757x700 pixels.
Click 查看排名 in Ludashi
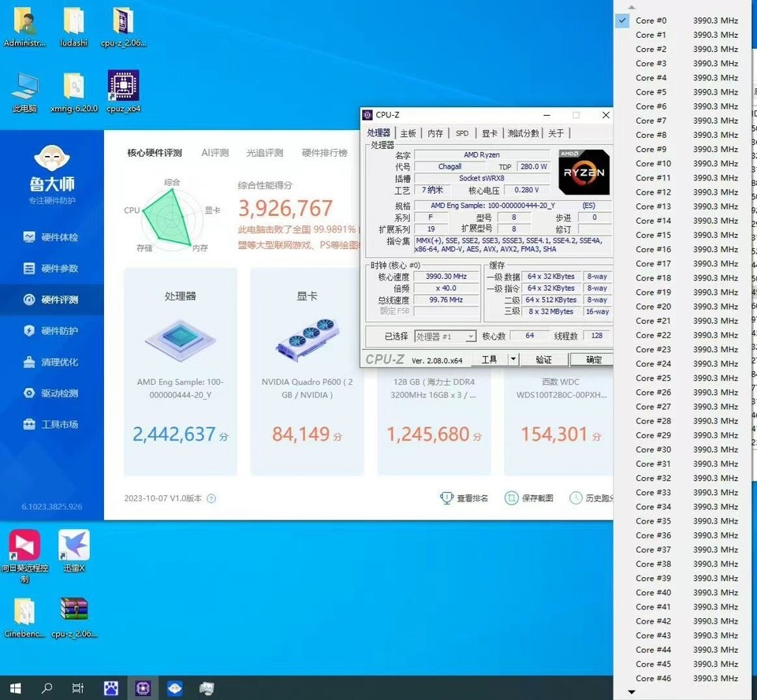[464, 498]
